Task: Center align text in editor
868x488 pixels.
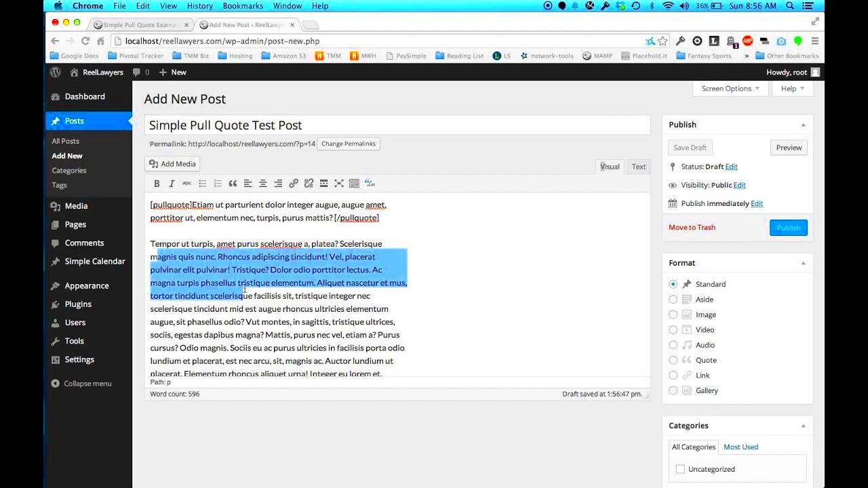Action: coord(263,184)
